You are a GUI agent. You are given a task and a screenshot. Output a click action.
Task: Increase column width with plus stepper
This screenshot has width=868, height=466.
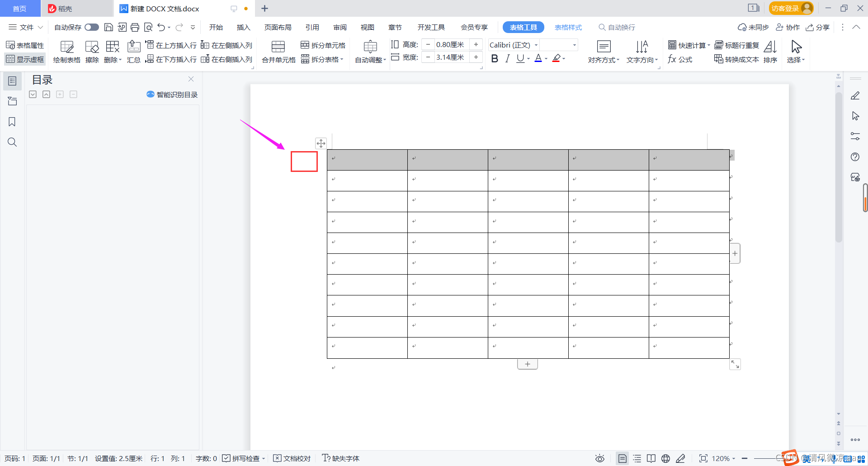476,57
